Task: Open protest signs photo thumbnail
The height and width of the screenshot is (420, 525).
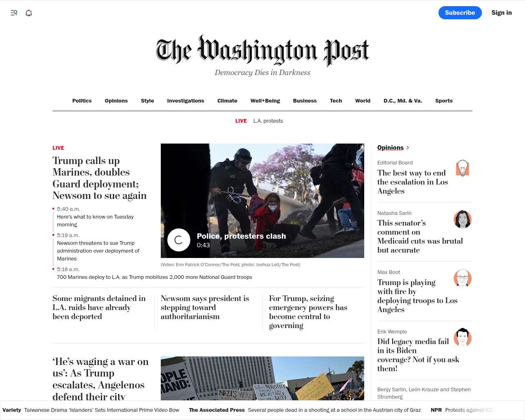Action: [262, 378]
